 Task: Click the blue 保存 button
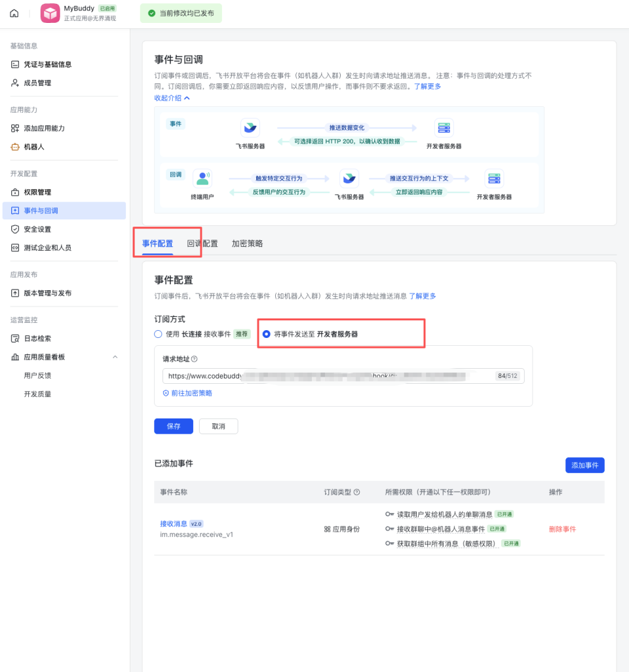pos(173,426)
